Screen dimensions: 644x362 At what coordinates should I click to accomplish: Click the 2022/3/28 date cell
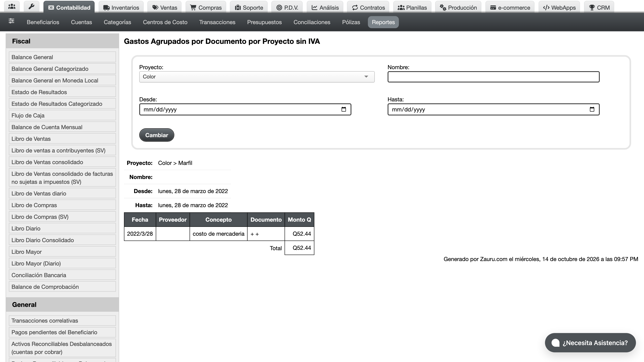coord(140,233)
